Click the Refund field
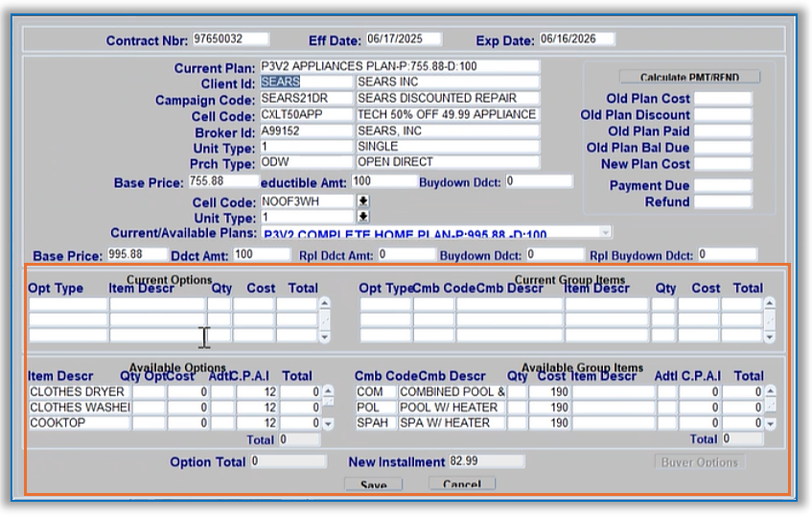 point(723,202)
